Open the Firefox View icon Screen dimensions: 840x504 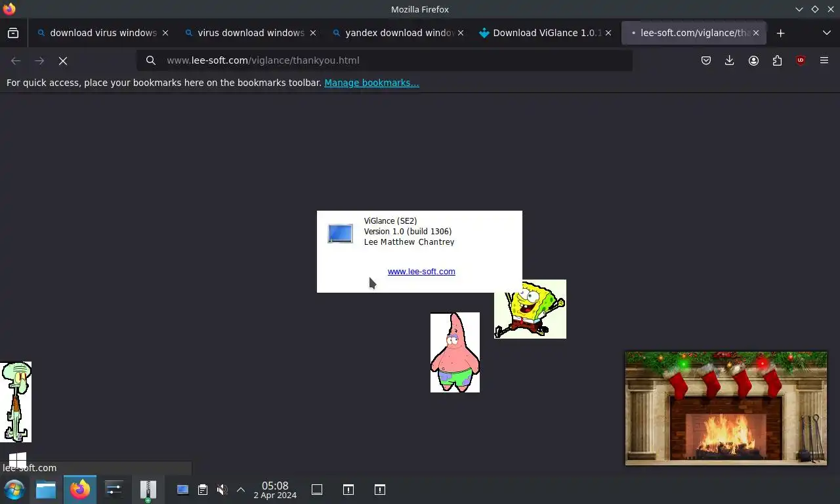(13, 33)
